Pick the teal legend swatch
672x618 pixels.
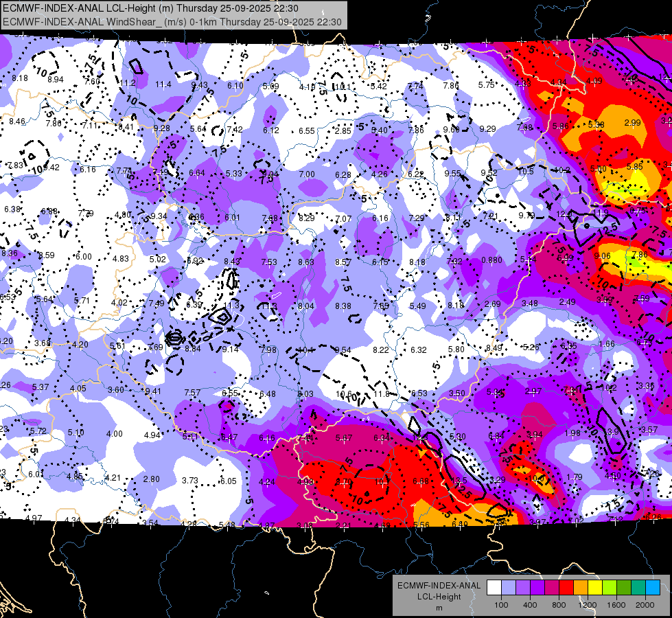(x=638, y=588)
